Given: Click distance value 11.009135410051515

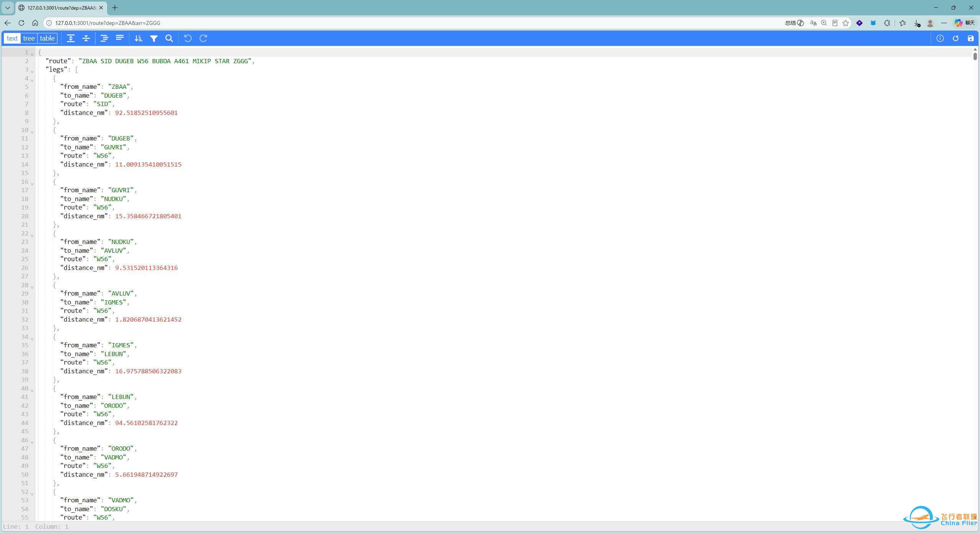Looking at the screenshot, I should [x=148, y=164].
